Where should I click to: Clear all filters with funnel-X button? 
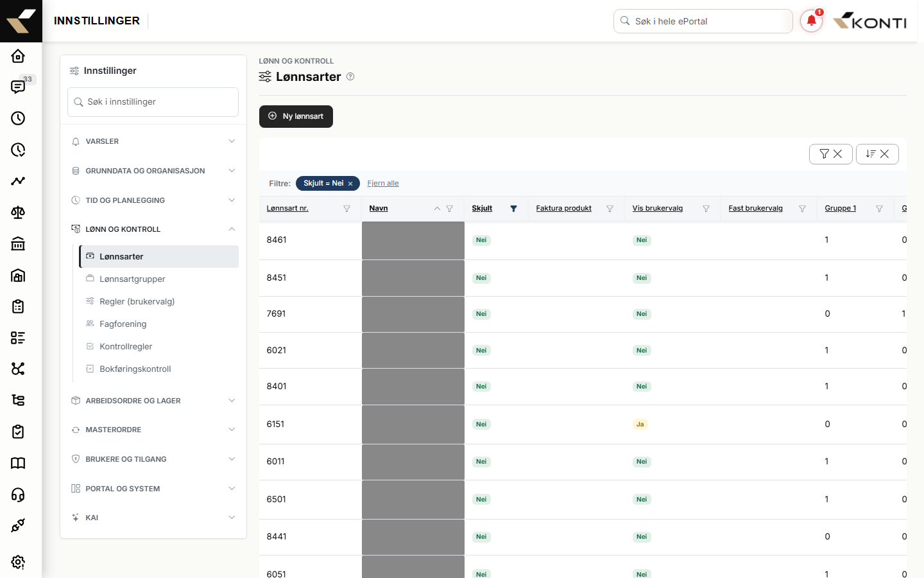(830, 154)
